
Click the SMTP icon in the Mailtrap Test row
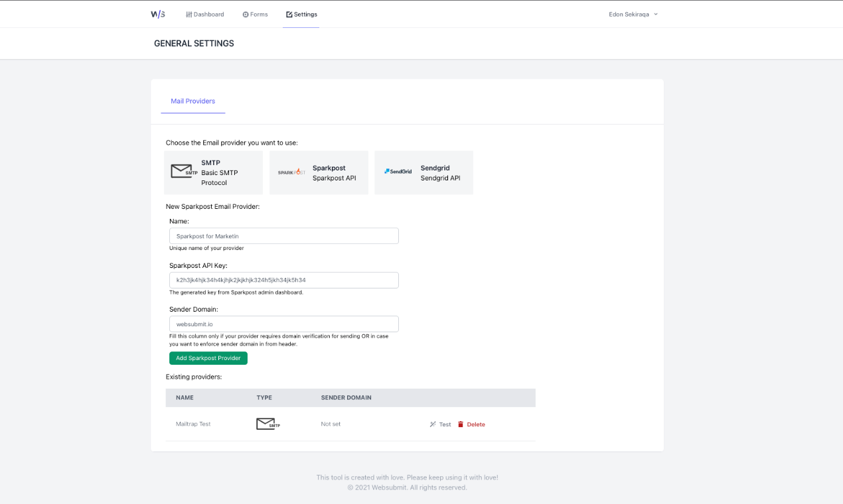[267, 422]
